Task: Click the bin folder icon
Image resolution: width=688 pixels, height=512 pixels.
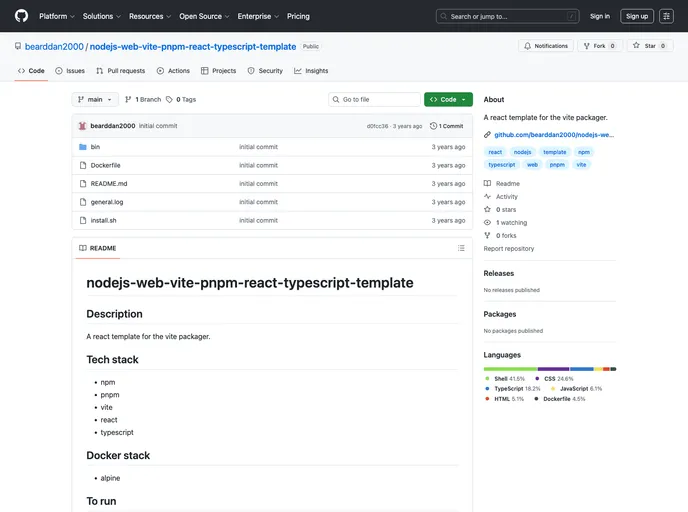Action: (82, 147)
